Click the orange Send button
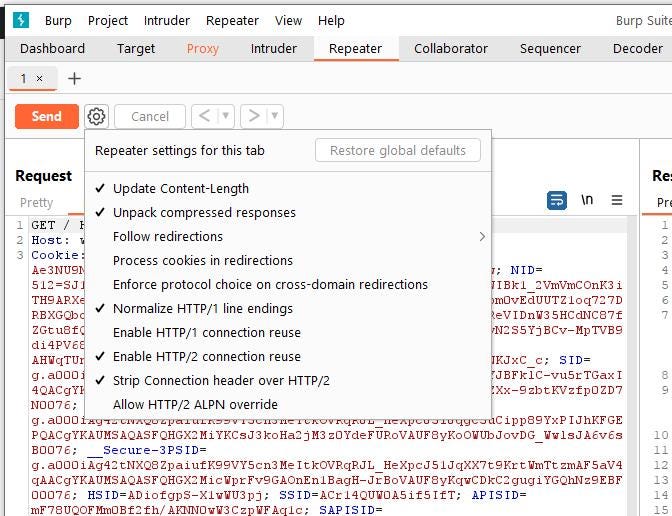The image size is (672, 516). (47, 116)
